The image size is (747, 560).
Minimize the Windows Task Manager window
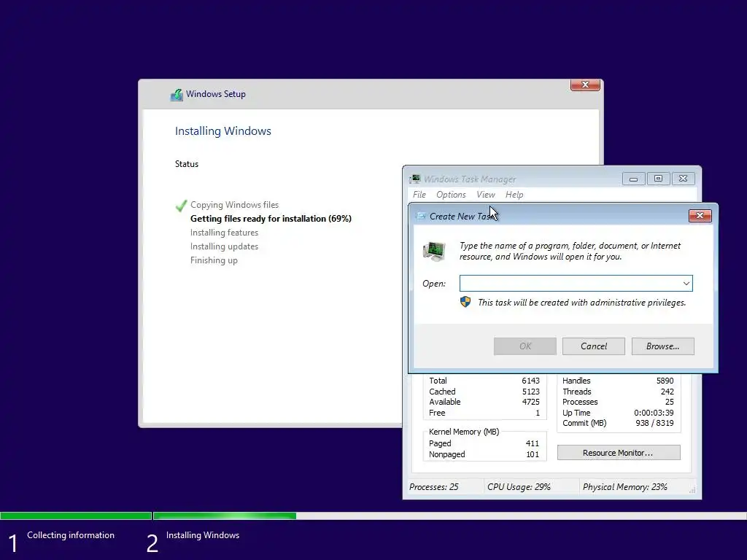[633, 179]
